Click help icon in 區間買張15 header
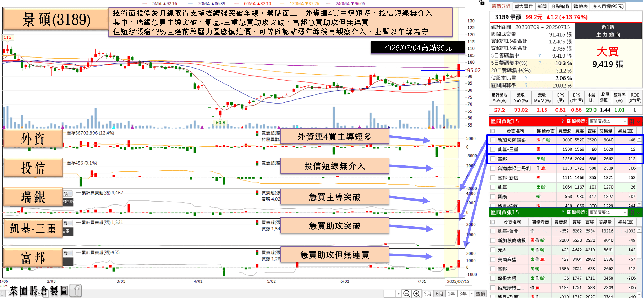 point(563,212)
